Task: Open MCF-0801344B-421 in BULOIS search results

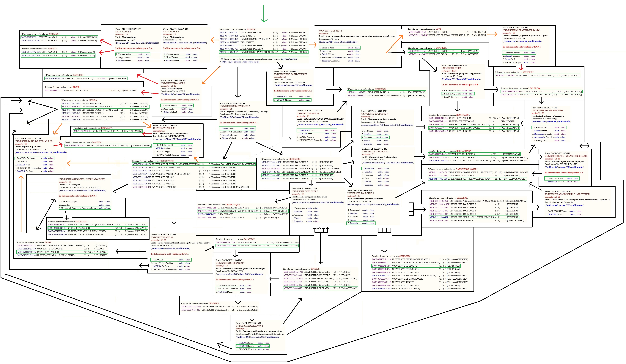Action: [229, 49]
